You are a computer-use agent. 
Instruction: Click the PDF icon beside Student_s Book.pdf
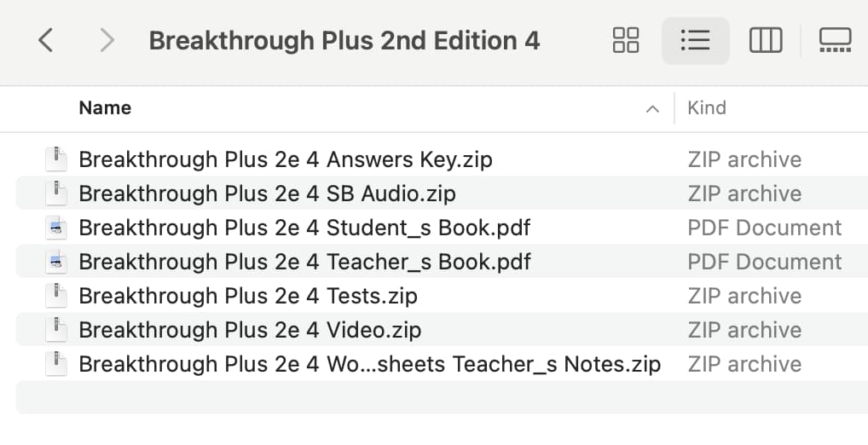pos(56,228)
